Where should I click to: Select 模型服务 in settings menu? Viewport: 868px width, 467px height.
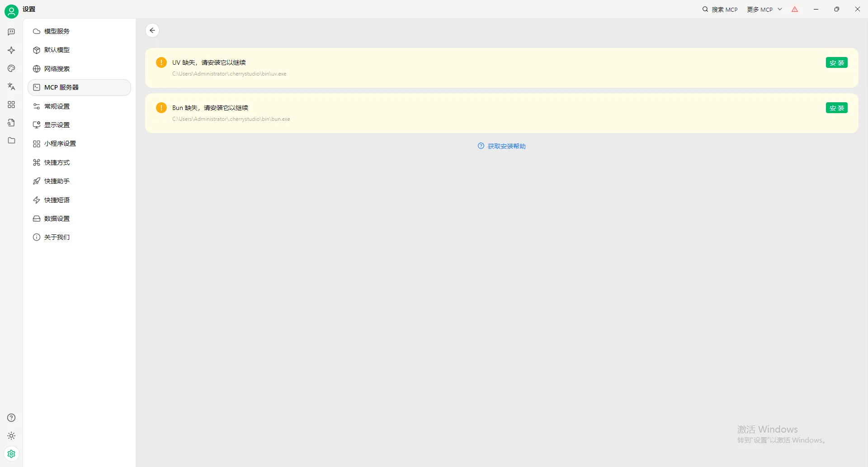coord(57,31)
